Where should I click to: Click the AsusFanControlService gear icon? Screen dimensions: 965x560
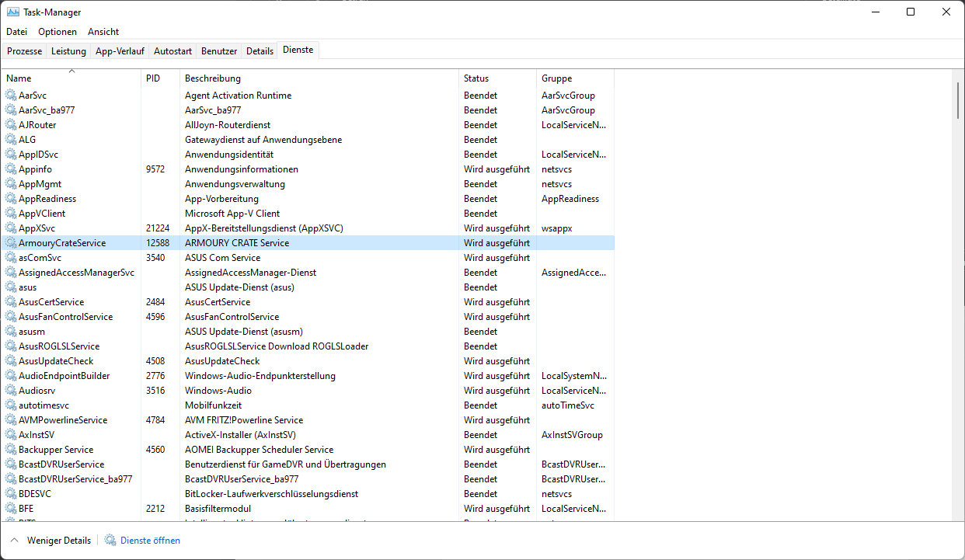(11, 317)
